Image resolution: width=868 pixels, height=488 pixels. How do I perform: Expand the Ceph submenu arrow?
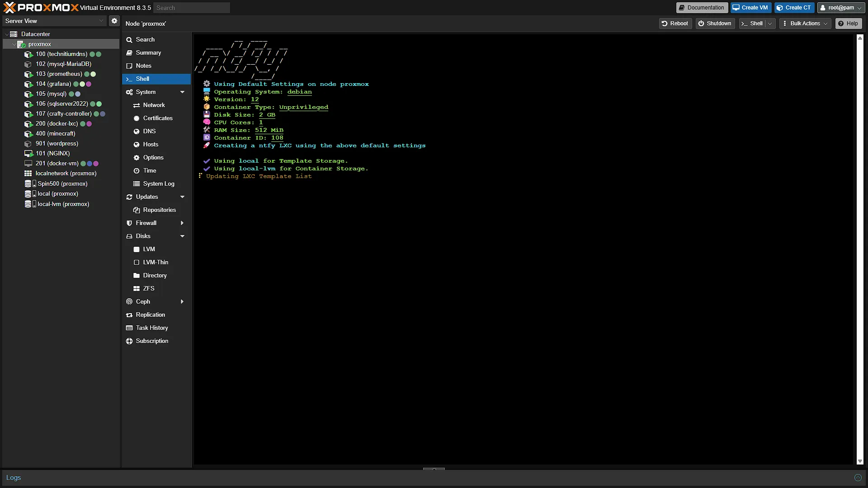point(183,302)
